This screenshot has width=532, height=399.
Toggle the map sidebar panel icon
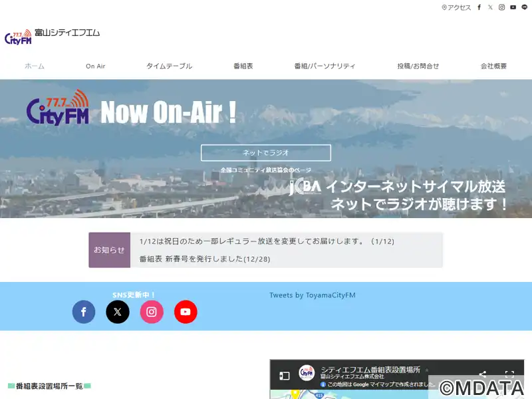coord(284,375)
